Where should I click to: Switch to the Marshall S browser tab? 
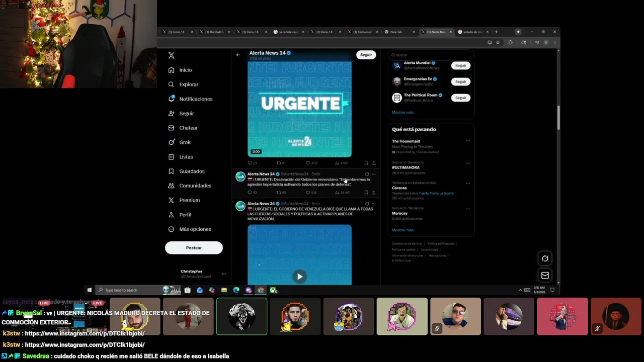pos(214,32)
